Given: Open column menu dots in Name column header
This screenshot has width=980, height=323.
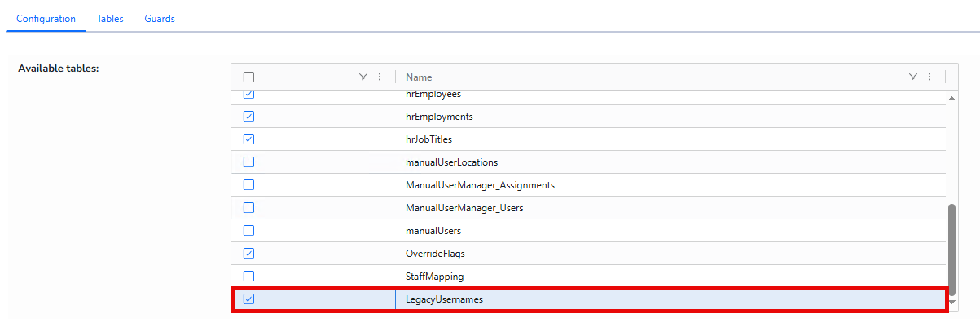Looking at the screenshot, I should (x=929, y=77).
